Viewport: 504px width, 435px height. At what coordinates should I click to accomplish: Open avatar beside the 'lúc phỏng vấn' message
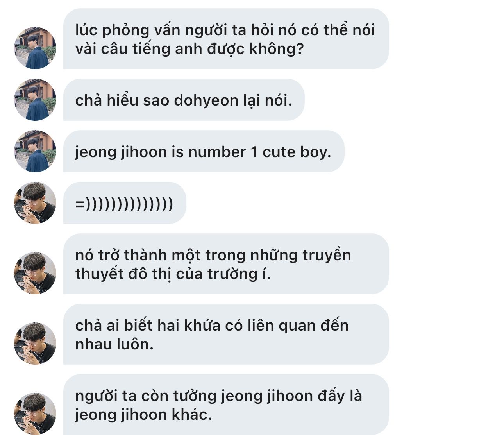pyautogui.click(x=35, y=48)
